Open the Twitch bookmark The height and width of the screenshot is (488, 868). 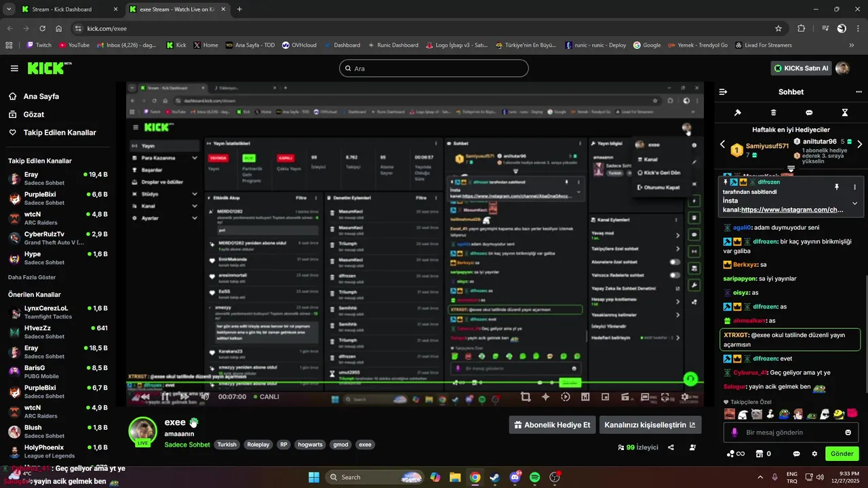click(x=39, y=45)
